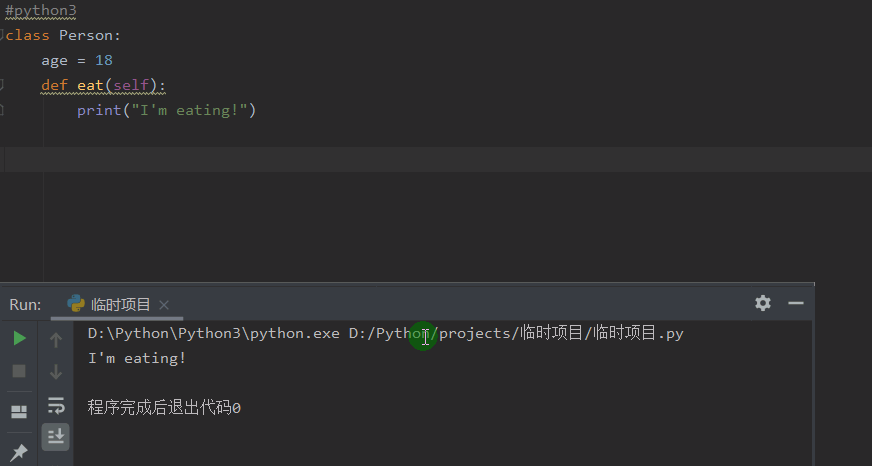Click the green Rerun play button
Image resolution: width=872 pixels, height=466 pixels.
coord(19,338)
